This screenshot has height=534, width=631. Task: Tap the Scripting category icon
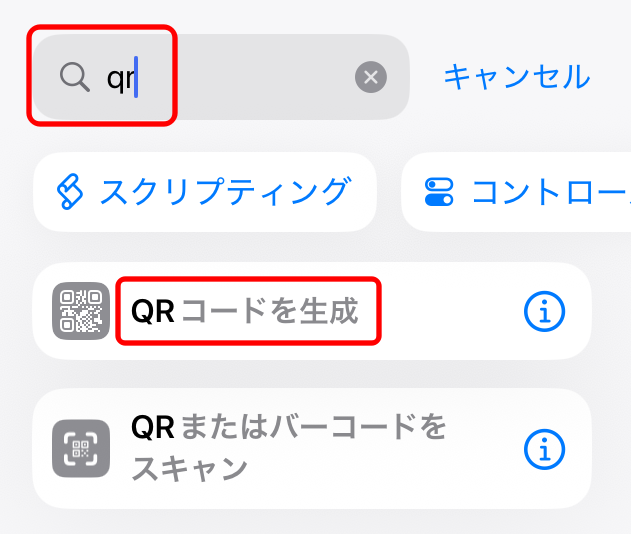point(70,192)
